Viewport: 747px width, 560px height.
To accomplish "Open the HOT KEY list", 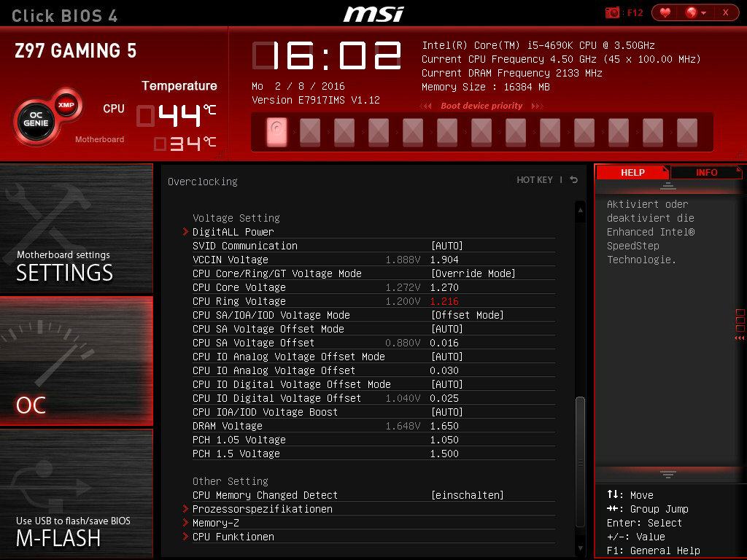I will 535,180.
